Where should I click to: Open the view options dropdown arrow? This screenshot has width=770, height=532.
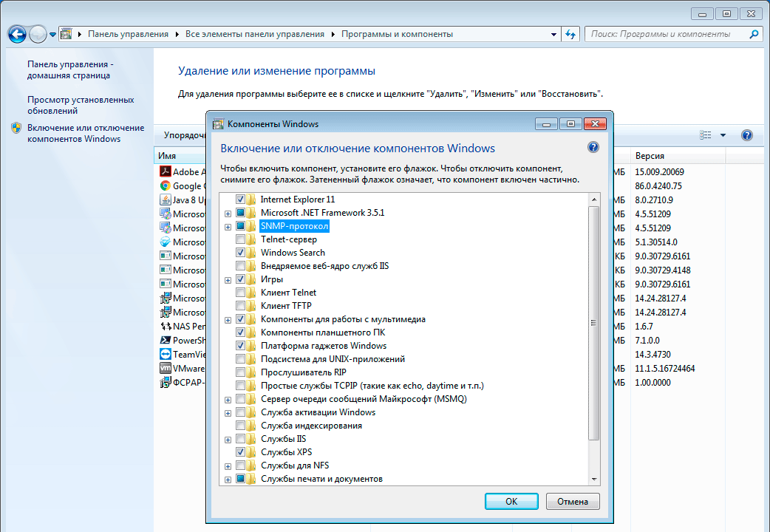[723, 135]
